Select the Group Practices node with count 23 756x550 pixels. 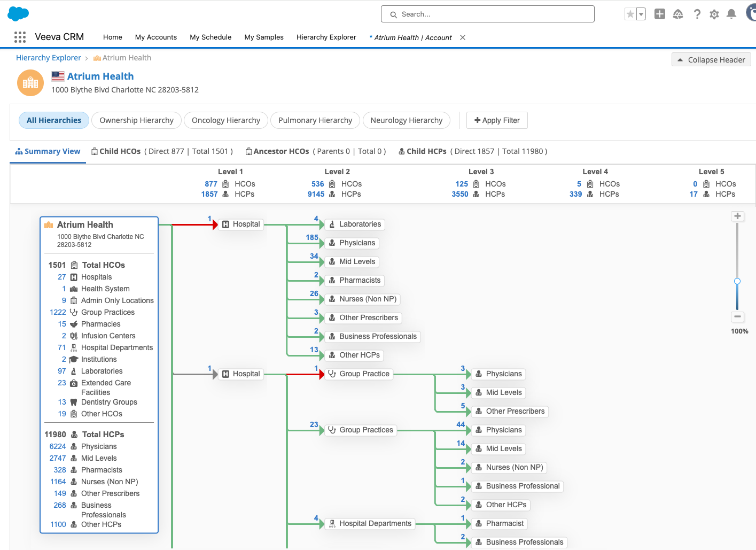pos(361,430)
